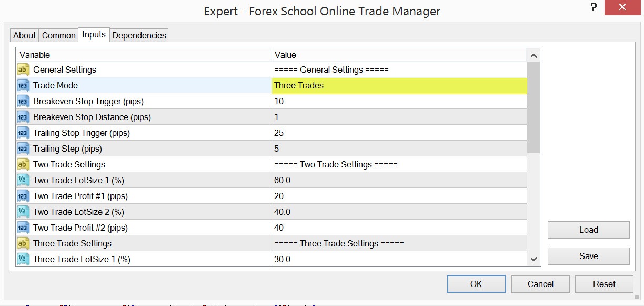Click the Cancel button

540,284
